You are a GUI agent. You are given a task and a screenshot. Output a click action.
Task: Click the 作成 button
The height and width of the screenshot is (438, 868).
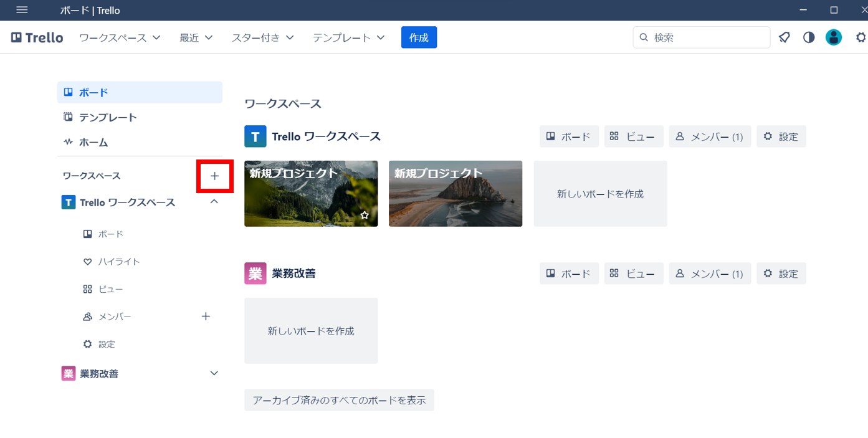[x=418, y=37]
